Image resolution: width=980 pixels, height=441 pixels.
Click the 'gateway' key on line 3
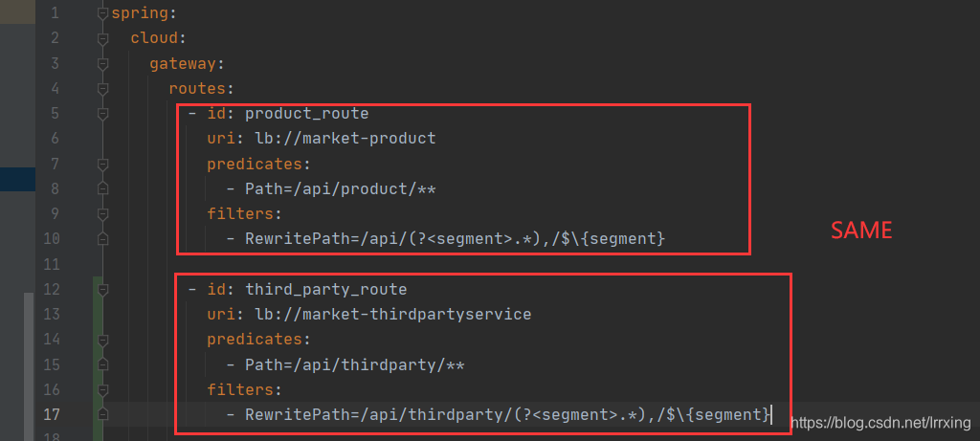pos(183,64)
